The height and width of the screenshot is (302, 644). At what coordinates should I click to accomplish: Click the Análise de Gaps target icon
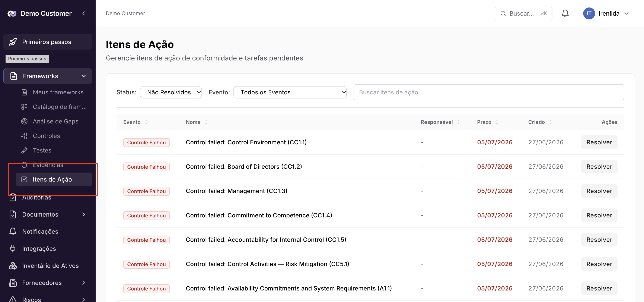[x=24, y=121]
